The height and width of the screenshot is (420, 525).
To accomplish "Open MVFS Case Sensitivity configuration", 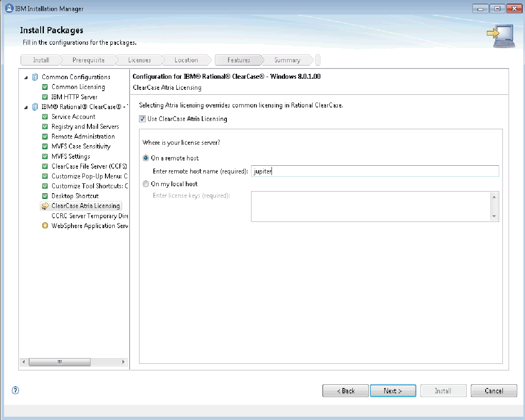I will (81, 146).
